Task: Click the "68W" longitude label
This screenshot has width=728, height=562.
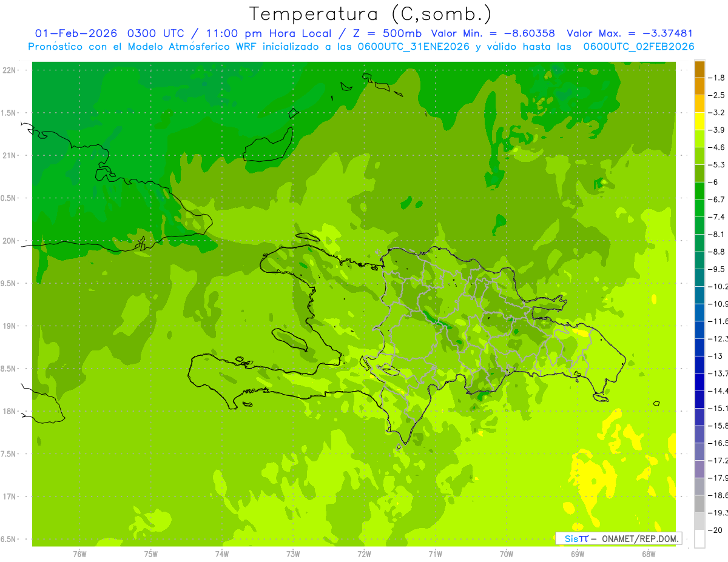Action: coord(649,554)
